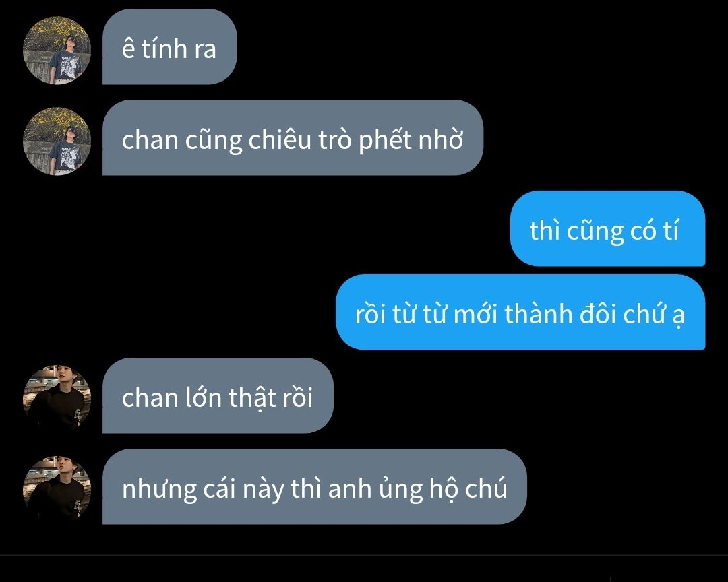Select the blue "thì cũng có tí" bubble

[x=608, y=228]
